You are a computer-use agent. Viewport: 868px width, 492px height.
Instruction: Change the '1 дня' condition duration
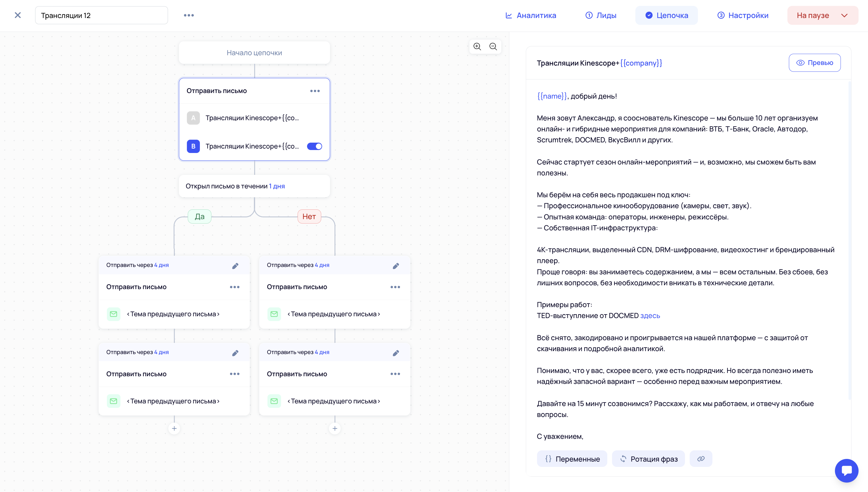tap(277, 186)
